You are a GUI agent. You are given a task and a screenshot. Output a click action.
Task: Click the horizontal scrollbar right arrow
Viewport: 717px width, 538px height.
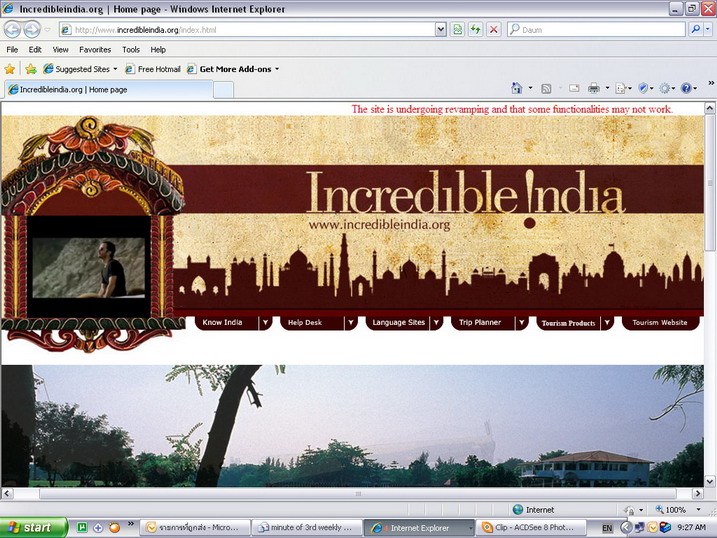pyautogui.click(x=697, y=493)
